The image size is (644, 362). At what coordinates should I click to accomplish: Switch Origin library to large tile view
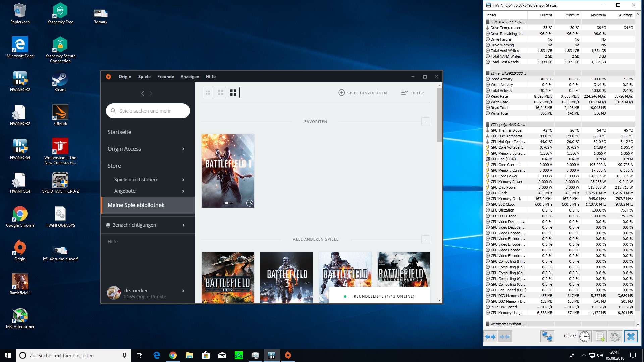(233, 93)
